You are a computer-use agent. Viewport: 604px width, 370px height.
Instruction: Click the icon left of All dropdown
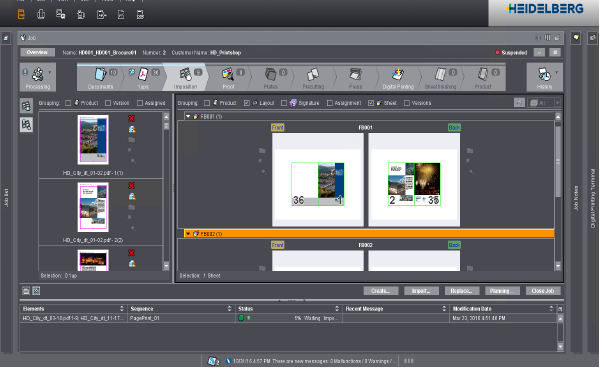click(519, 103)
